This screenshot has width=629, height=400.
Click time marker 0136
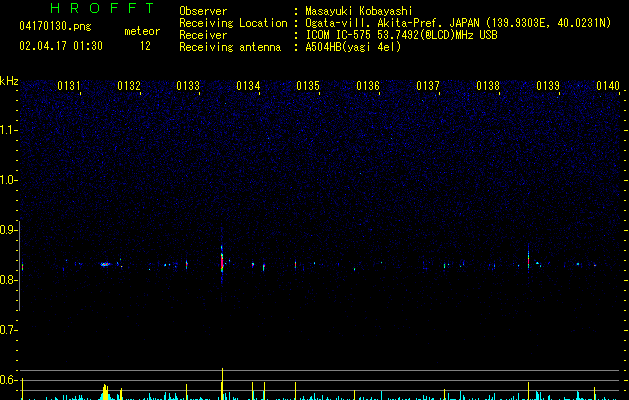click(368, 86)
